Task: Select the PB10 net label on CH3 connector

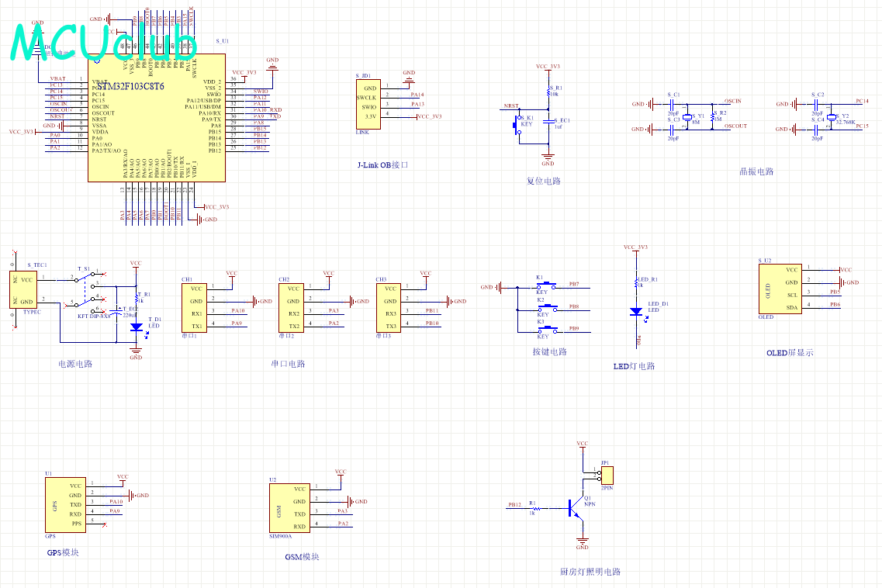Action: click(432, 323)
